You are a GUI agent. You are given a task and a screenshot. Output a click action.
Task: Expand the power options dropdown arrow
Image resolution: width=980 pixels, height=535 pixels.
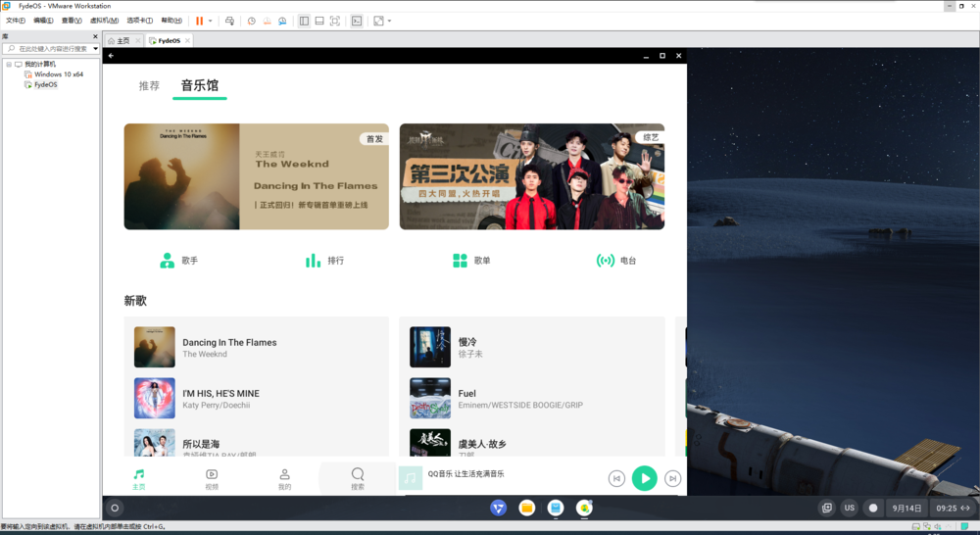pyautogui.click(x=210, y=21)
